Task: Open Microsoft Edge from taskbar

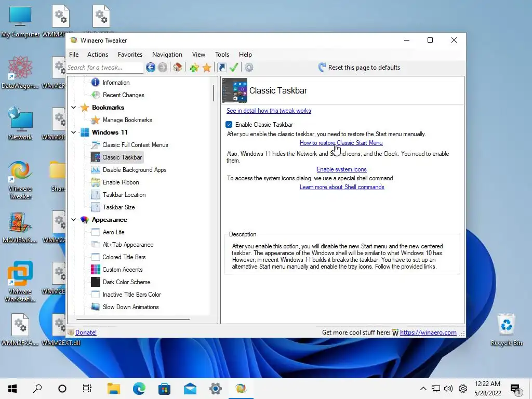Action: point(139,389)
